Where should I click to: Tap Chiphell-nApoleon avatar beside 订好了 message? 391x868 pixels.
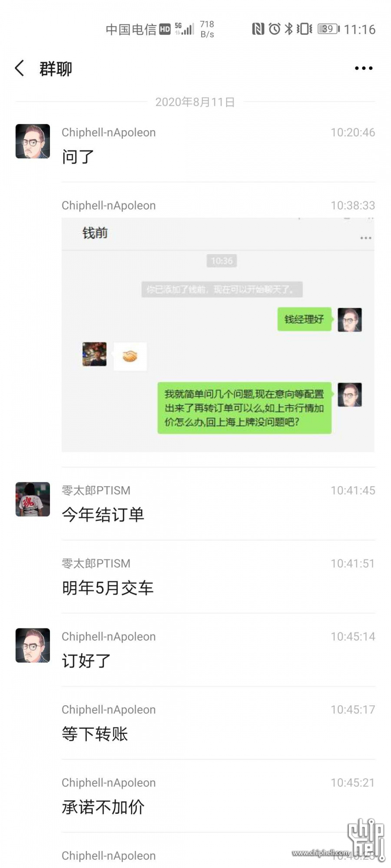tap(33, 645)
